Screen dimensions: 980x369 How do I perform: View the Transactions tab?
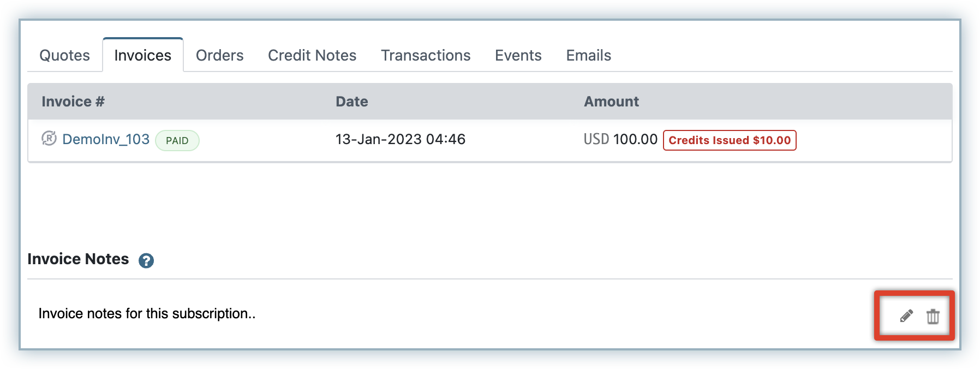(x=426, y=55)
